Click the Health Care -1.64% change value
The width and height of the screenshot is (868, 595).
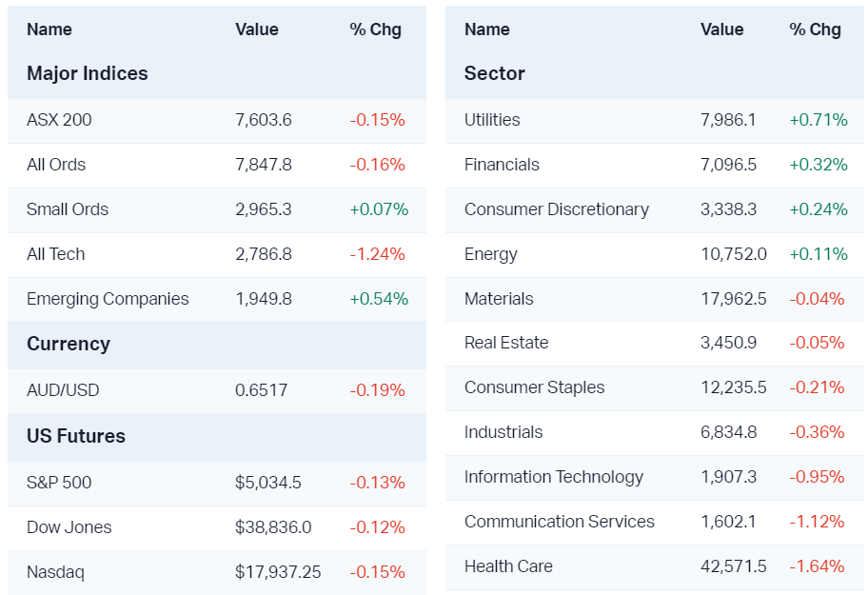pos(817,566)
